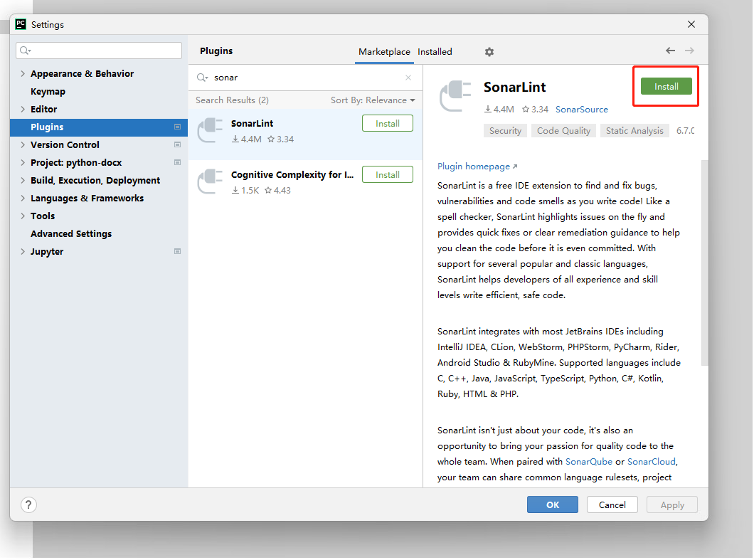Click the search magnifier icon in plugin search
The height and width of the screenshot is (560, 754).
pos(202,78)
